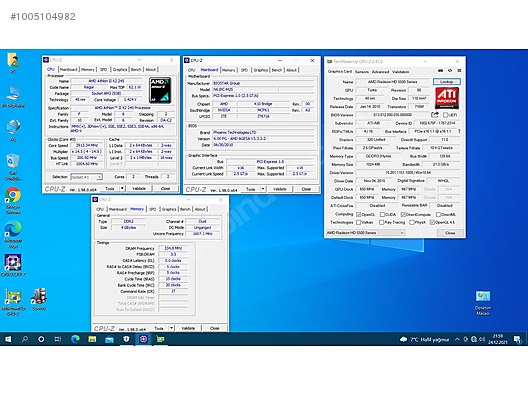Screen dimensions: 528x396
Task: Click the DRAM Frequency value in CPU-Z
Action: 173,248
